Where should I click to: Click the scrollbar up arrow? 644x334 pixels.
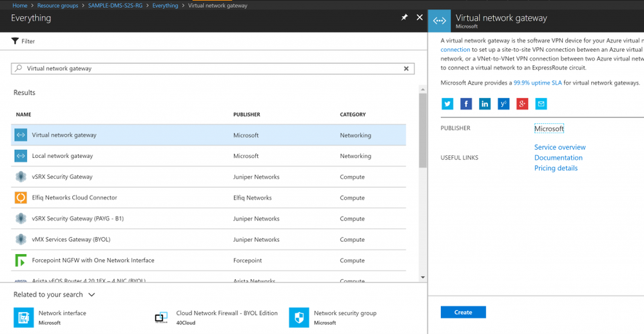tap(423, 89)
